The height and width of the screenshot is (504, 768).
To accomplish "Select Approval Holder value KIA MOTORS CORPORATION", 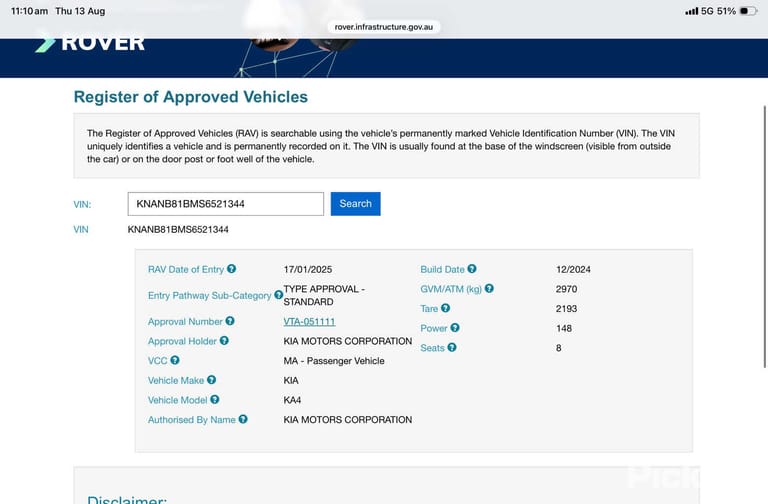I will (x=347, y=341).
